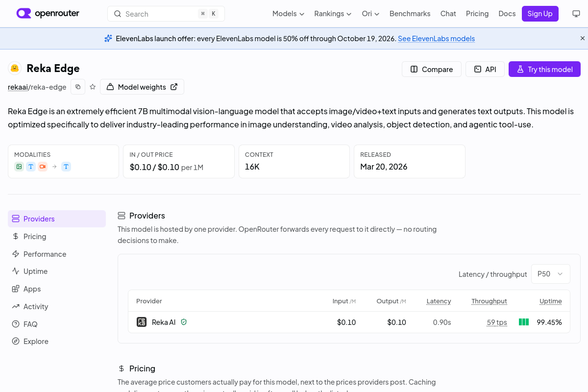588x392 pixels.
Task: Open the Activity section from the sidebar
Action: coord(57,307)
